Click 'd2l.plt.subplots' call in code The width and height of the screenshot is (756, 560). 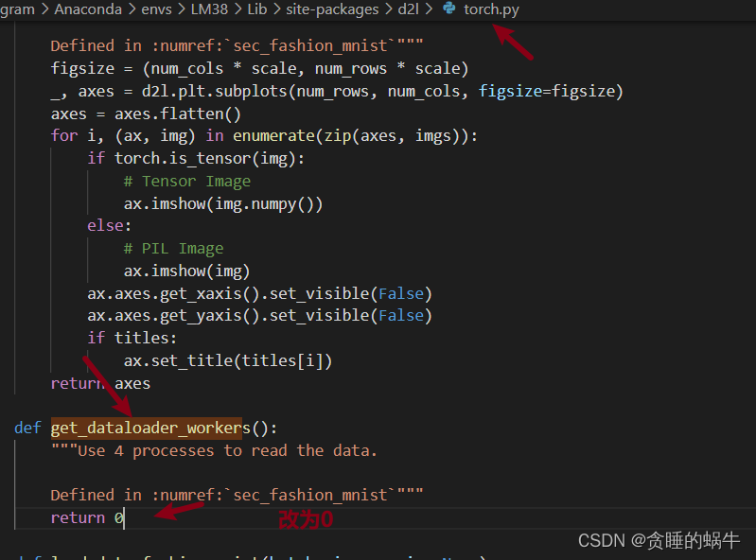[x=215, y=91]
